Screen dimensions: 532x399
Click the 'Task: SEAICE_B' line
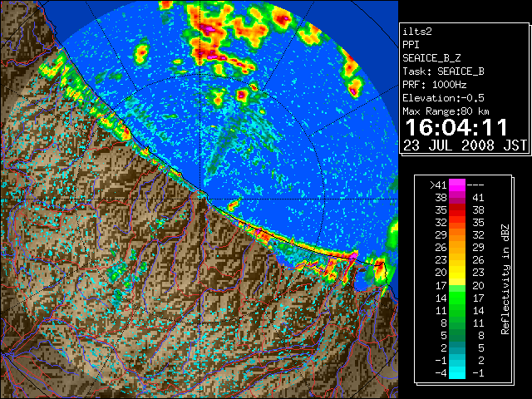pyautogui.click(x=443, y=71)
